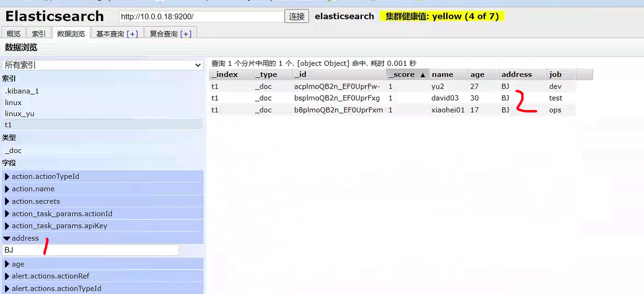Viewport: 644px width, 294px height.
Task: Click the plus link on 复合查询
Action: pos(186,34)
